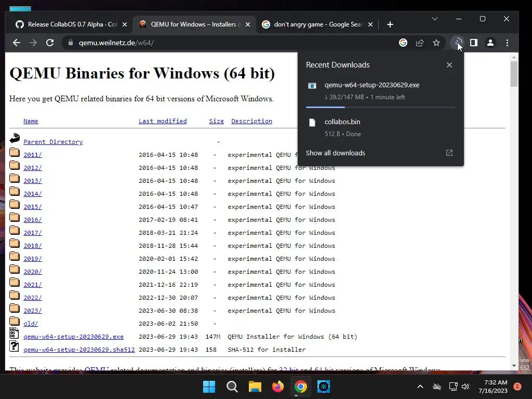This screenshot has height=399, width=532.
Task: Open the 2022/ folder link
Action: [33, 298]
